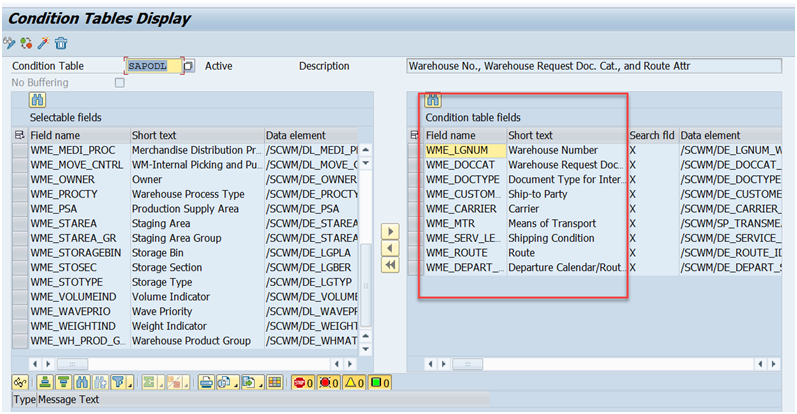Click select-all icon in Condition table fields header
Viewport: 797px width, 414px height.
tap(414, 135)
